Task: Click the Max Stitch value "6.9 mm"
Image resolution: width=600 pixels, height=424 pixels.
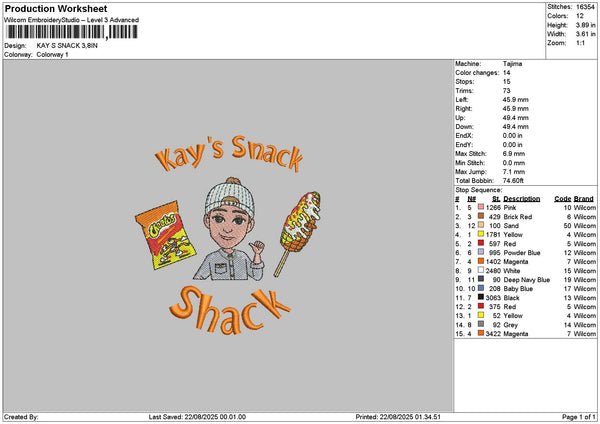Action: (x=514, y=153)
